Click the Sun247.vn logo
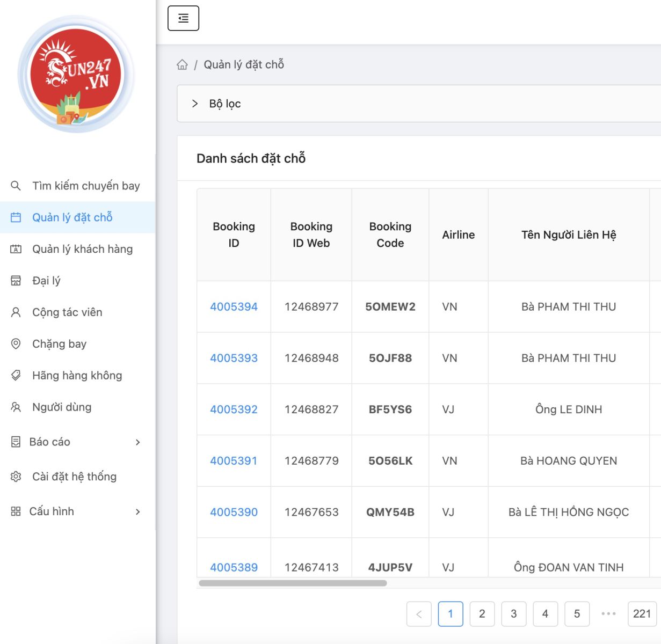Image resolution: width=661 pixels, height=644 pixels. [x=76, y=75]
